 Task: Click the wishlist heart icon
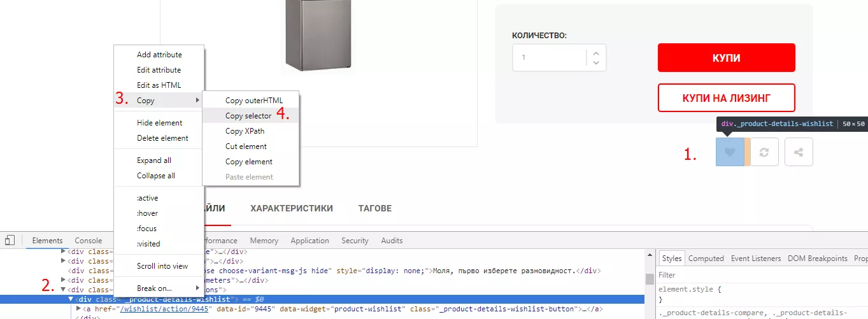tap(730, 152)
